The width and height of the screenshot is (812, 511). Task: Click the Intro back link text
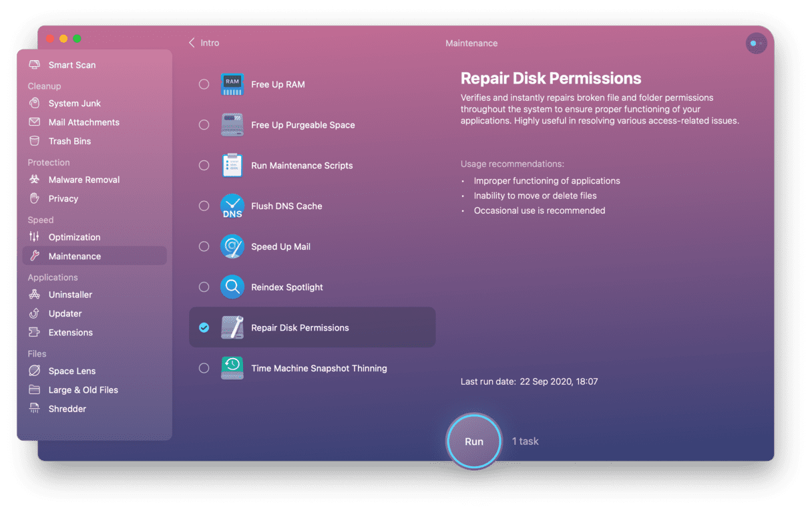(x=210, y=43)
